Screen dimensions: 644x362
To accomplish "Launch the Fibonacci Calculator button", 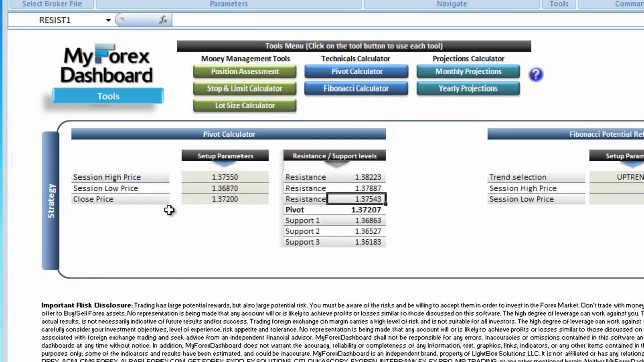I will [357, 88].
